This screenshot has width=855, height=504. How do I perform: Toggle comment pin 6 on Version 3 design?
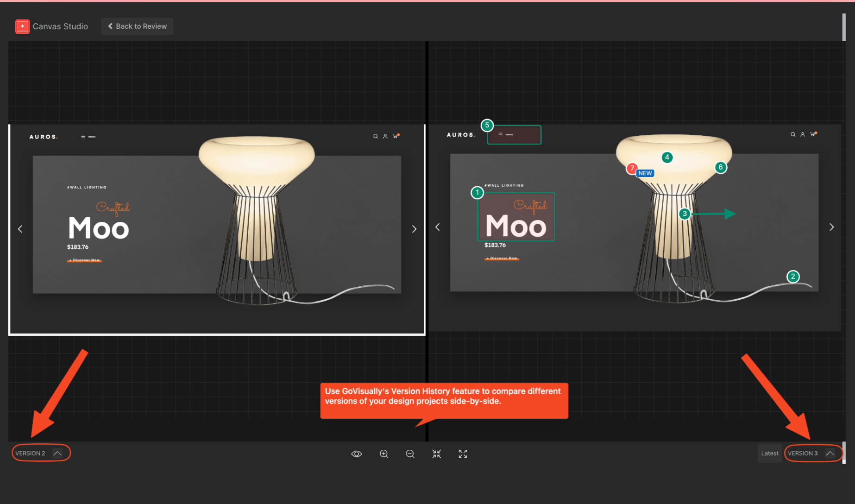click(721, 167)
